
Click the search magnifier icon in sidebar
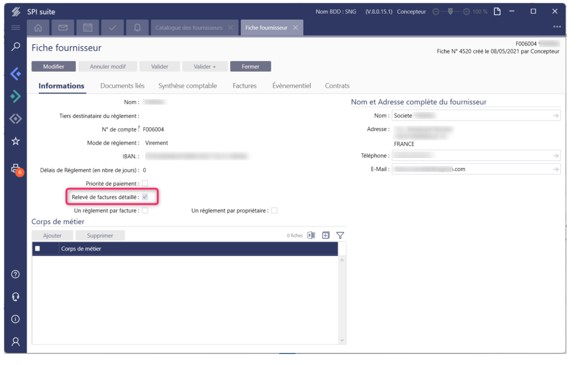point(15,47)
